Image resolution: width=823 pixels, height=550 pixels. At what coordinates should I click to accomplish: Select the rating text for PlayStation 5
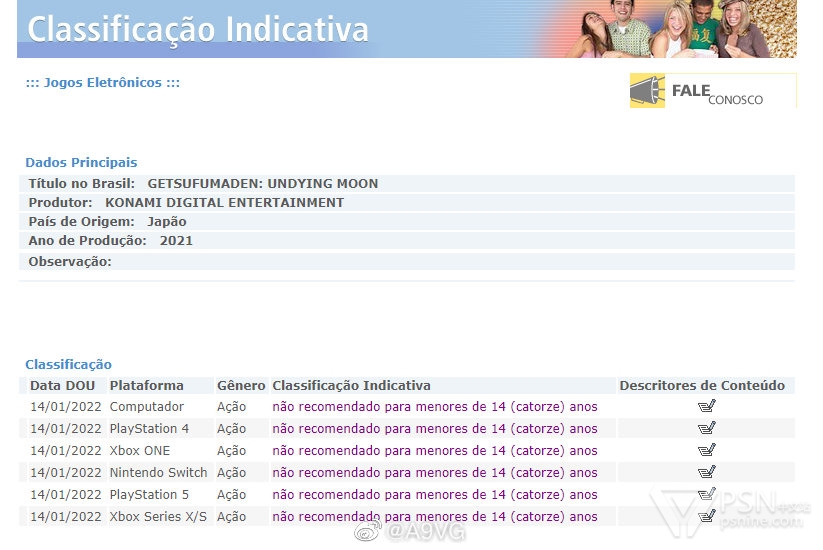pos(434,495)
